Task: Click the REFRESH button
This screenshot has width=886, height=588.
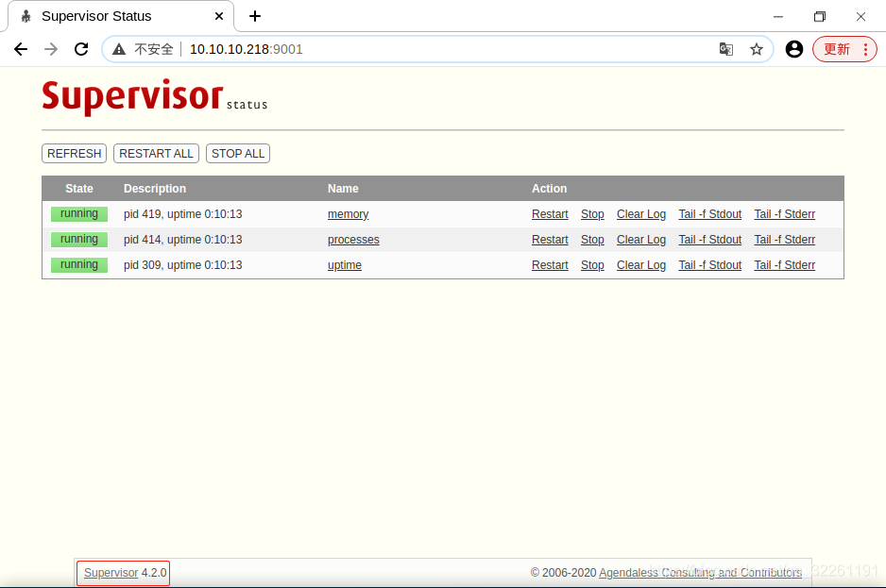Action: click(74, 154)
